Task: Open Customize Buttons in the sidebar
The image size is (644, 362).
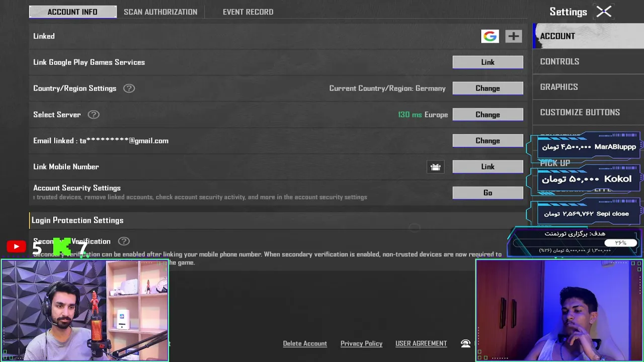Action: click(x=588, y=112)
